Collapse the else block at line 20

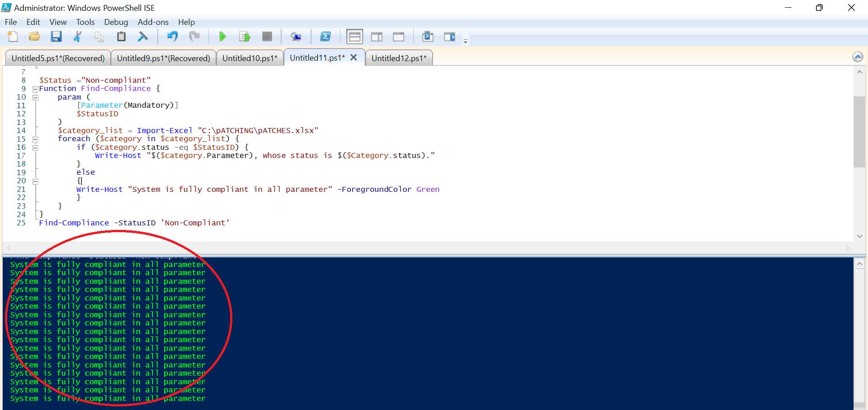click(35, 181)
